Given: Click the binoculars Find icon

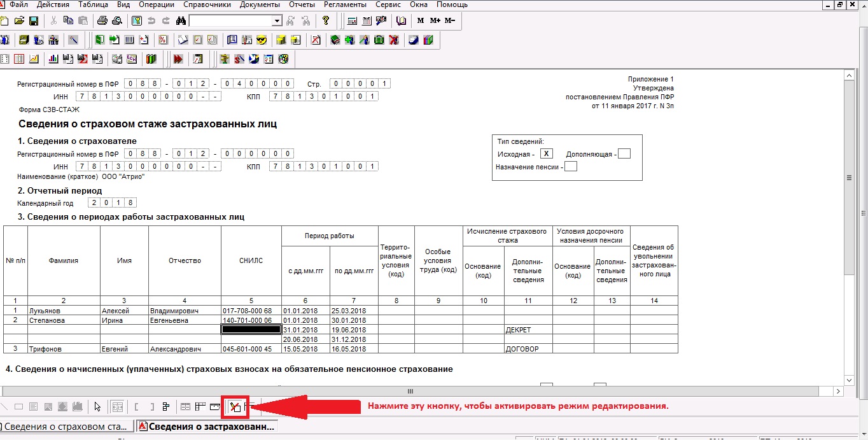Looking at the screenshot, I should (180, 21).
